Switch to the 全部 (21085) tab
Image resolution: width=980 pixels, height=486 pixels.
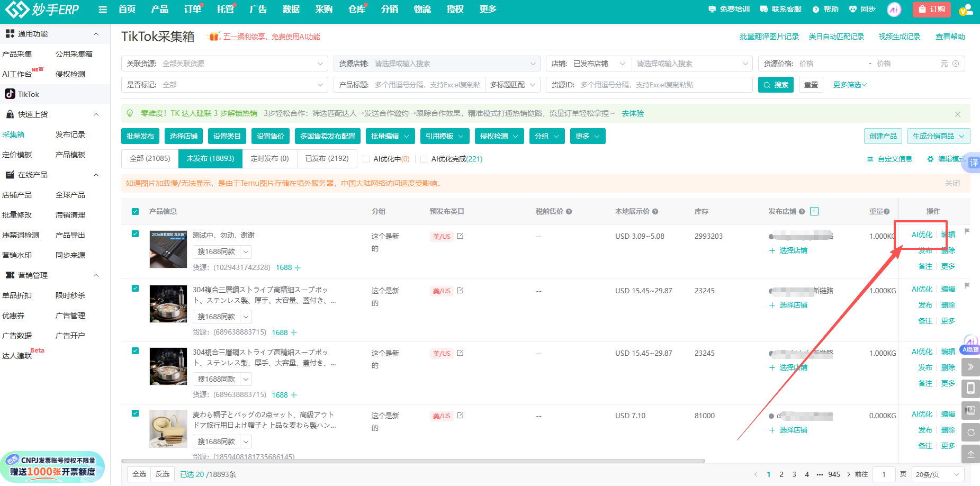tap(150, 158)
